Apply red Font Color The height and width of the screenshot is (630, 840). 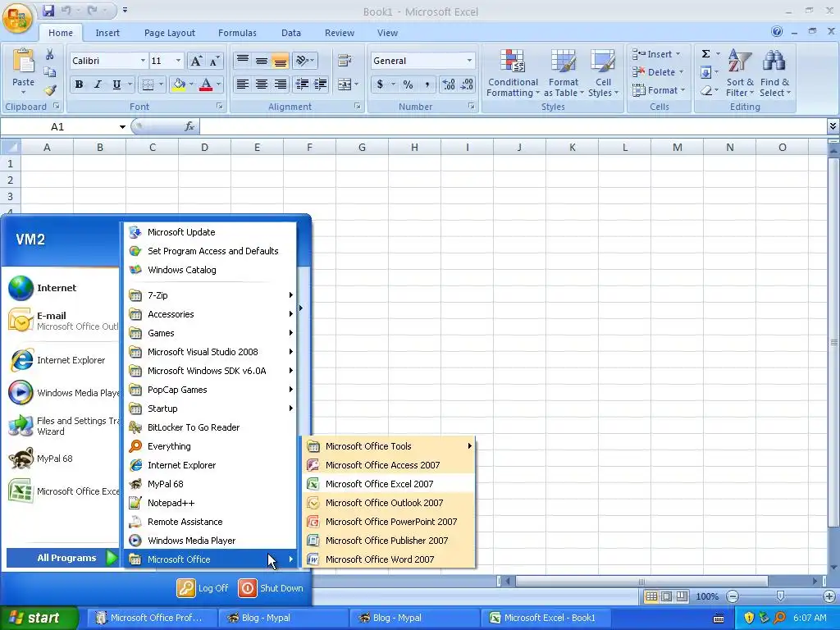pos(206,84)
